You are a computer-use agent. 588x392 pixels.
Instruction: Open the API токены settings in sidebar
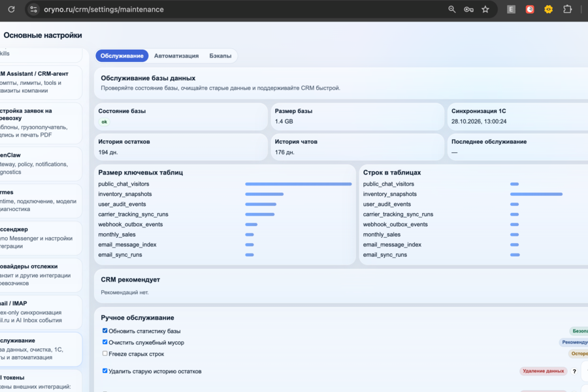pyautogui.click(x=41, y=381)
